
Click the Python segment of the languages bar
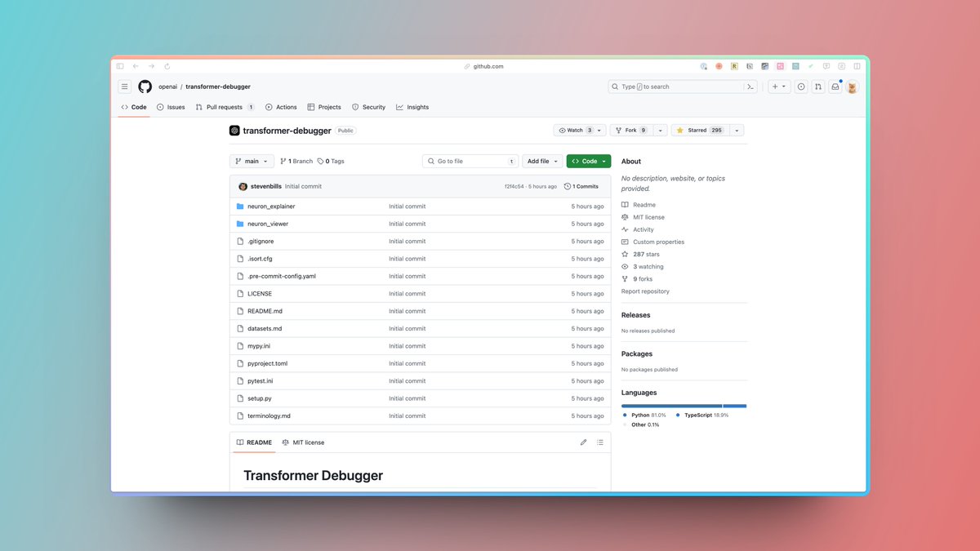click(671, 406)
